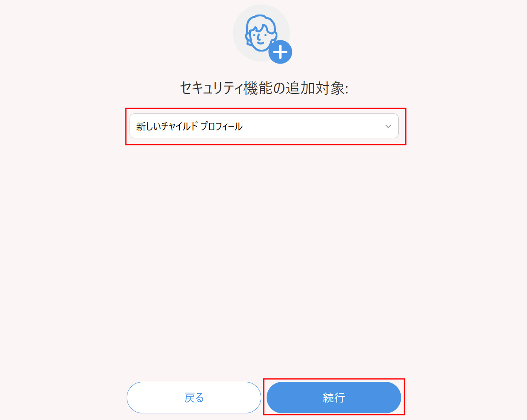The width and height of the screenshot is (527, 420).
Task: Click the child face profile icon
Action: [x=261, y=33]
